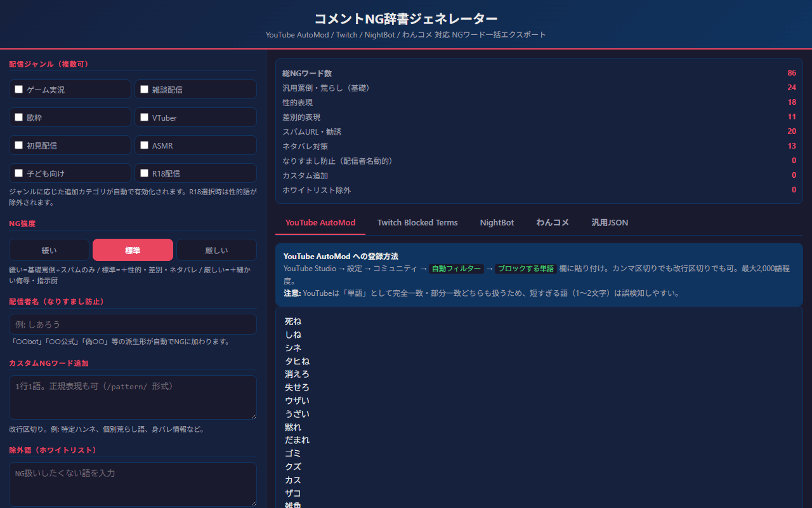Click the 総NGワード数 row

[x=539, y=73]
